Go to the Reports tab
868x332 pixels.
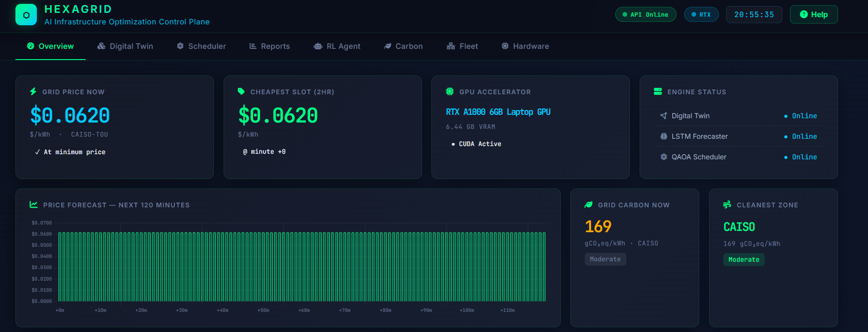pyautogui.click(x=269, y=46)
